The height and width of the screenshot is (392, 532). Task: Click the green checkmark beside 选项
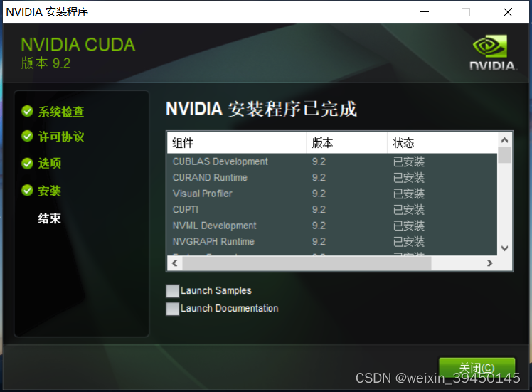click(x=27, y=163)
